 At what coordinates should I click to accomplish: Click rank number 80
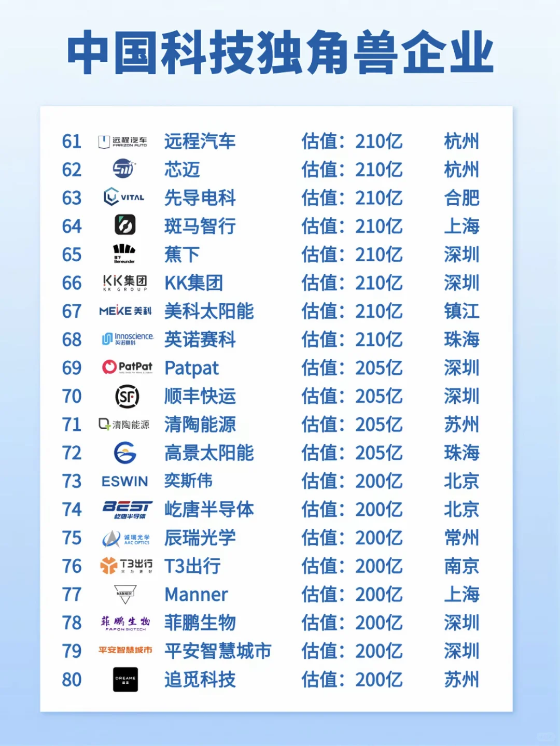(72, 680)
